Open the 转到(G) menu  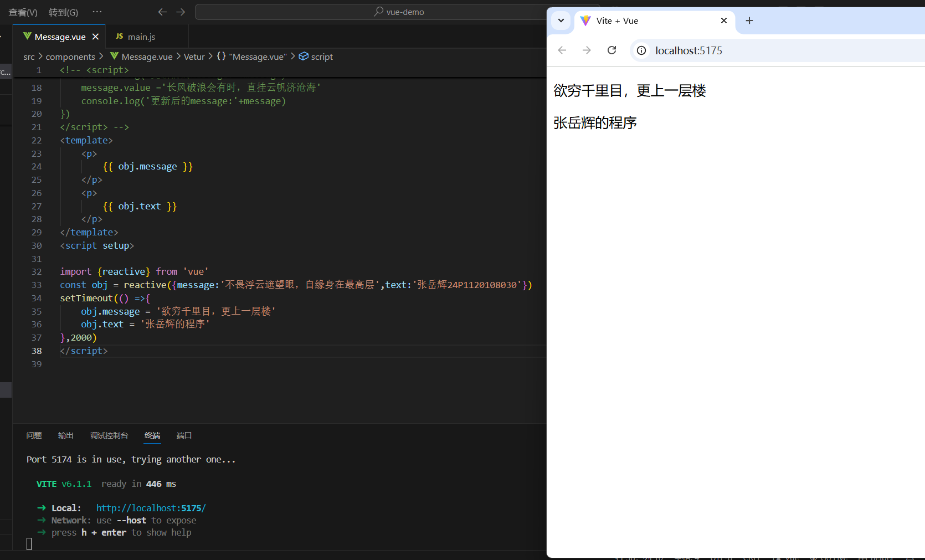[63, 12]
